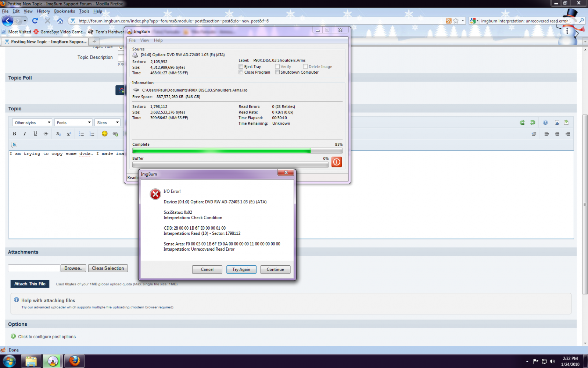Apply subscript formatting in editor

click(58, 134)
